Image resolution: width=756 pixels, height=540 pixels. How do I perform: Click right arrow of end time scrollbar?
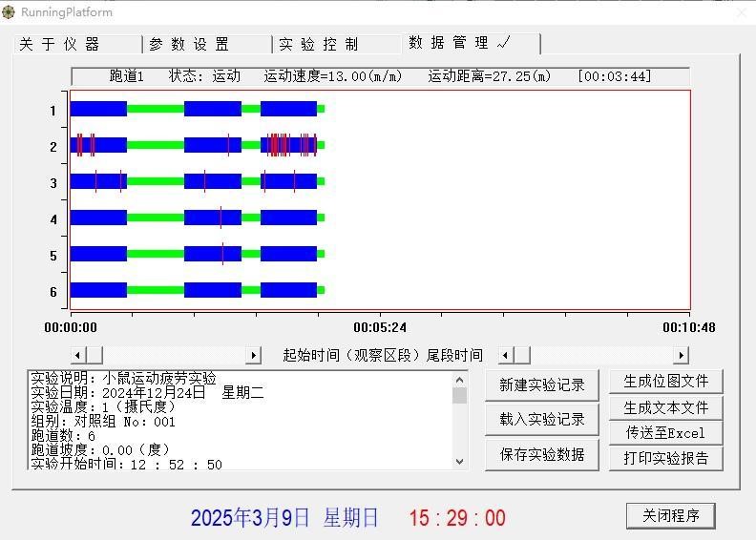coord(681,355)
